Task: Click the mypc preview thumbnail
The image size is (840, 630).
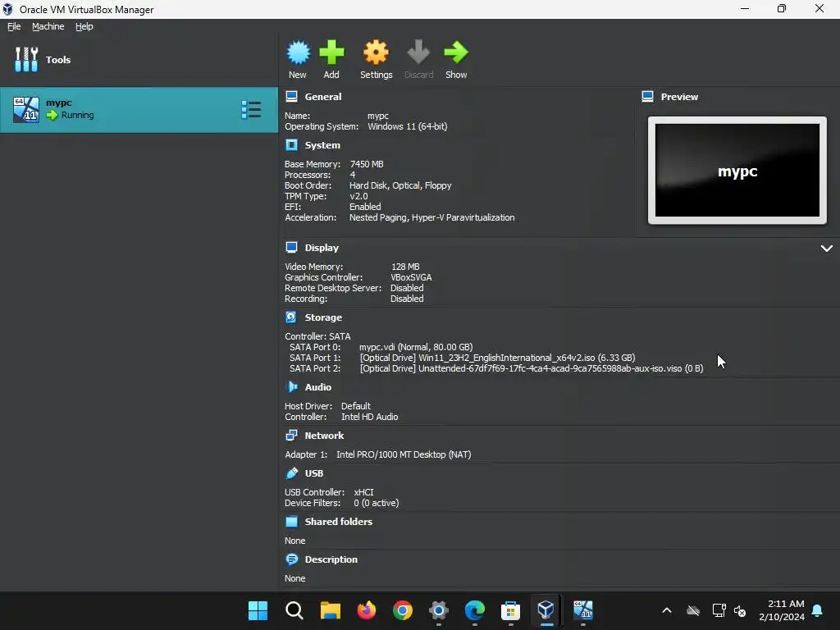Action: [x=737, y=171]
